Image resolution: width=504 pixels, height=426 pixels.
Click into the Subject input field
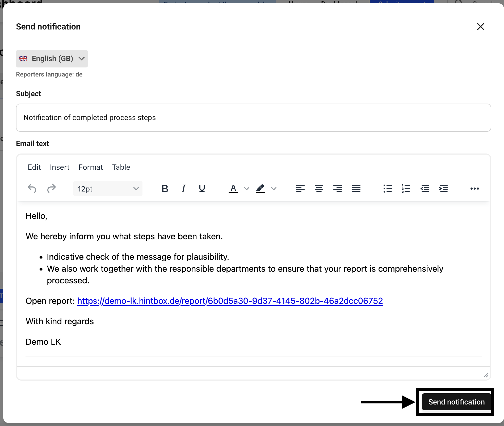point(253,118)
